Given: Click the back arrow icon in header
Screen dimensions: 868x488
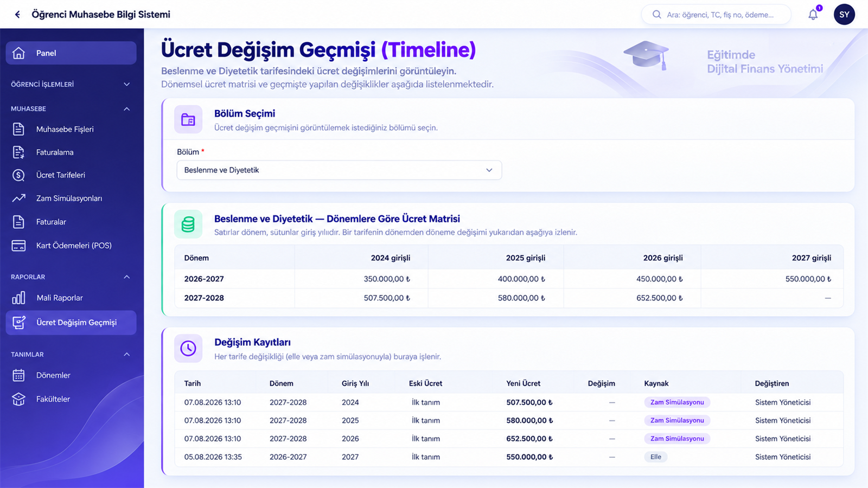Looking at the screenshot, I should [17, 15].
